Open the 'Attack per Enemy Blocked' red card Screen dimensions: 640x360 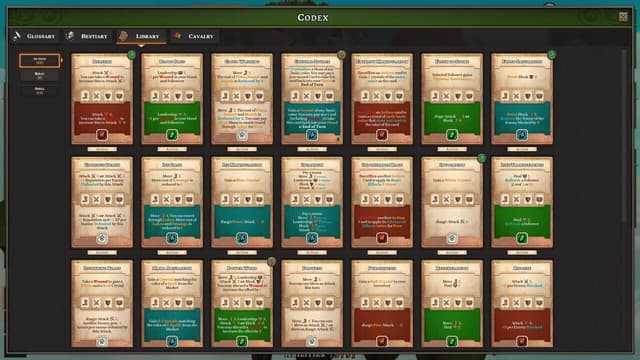click(x=522, y=304)
